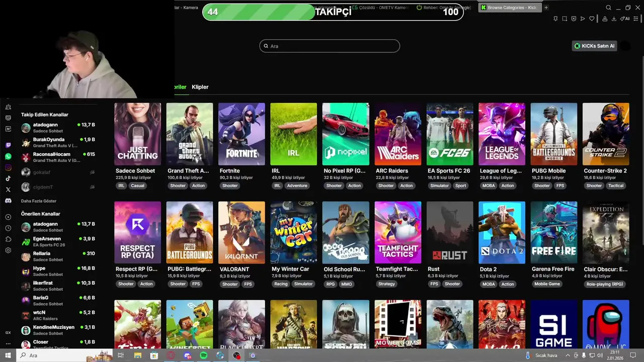The height and width of the screenshot is (362, 644).
Task: Open the Just Chatting category thumbnail
Action: [x=137, y=134]
